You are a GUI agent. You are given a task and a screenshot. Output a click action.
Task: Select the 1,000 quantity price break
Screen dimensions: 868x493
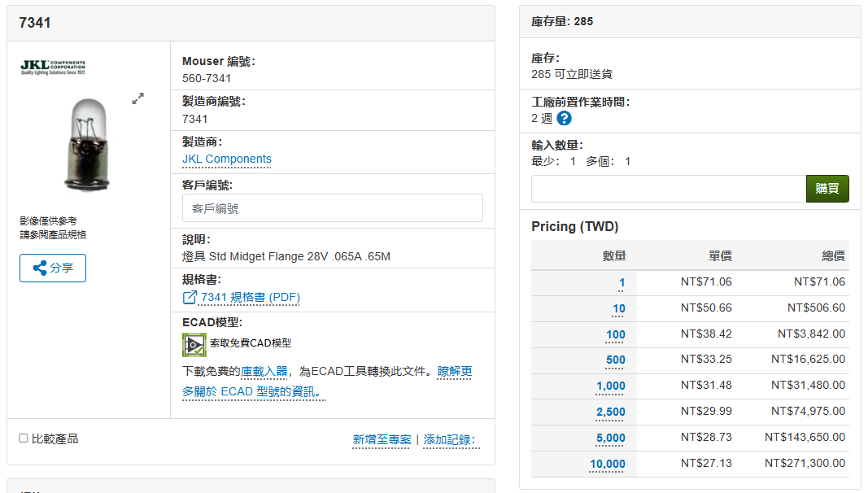610,386
